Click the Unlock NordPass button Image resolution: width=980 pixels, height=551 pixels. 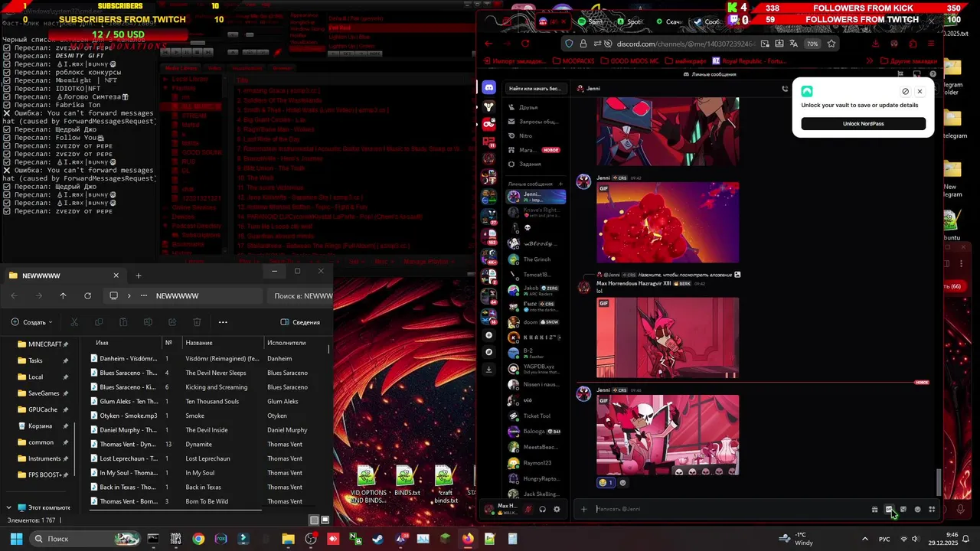[863, 124]
